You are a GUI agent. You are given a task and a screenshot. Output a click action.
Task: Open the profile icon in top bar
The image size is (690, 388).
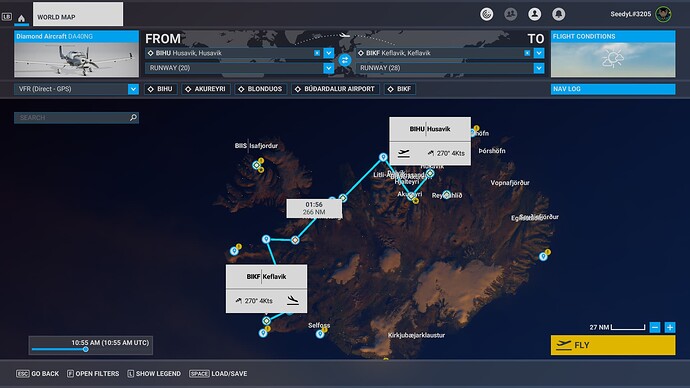coord(534,14)
